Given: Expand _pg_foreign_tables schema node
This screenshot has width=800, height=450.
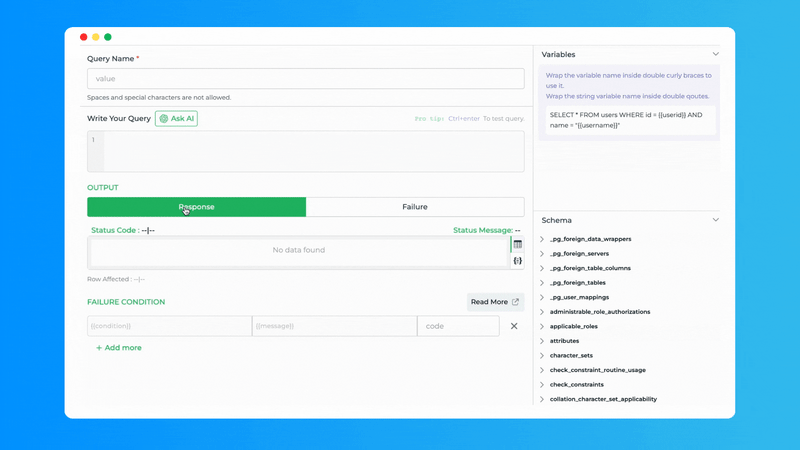Looking at the screenshot, I should tap(542, 283).
